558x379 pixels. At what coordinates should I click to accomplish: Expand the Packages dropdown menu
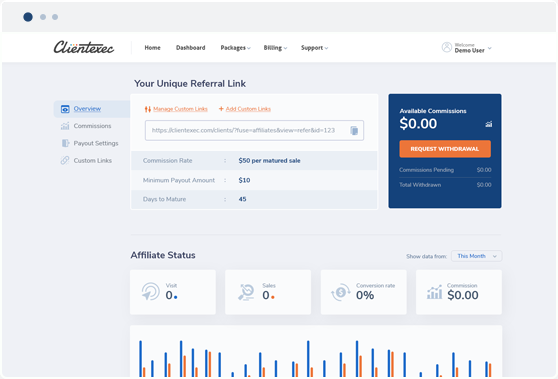235,48
